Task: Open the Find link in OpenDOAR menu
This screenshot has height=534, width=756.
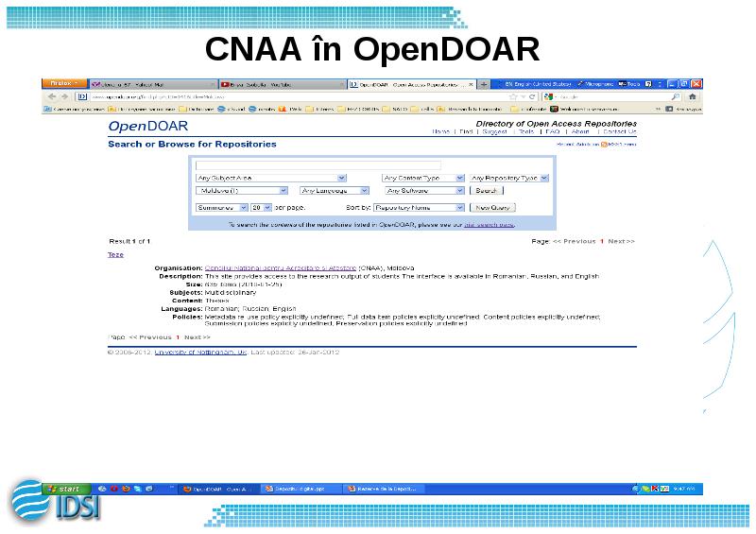Action: pos(466,131)
